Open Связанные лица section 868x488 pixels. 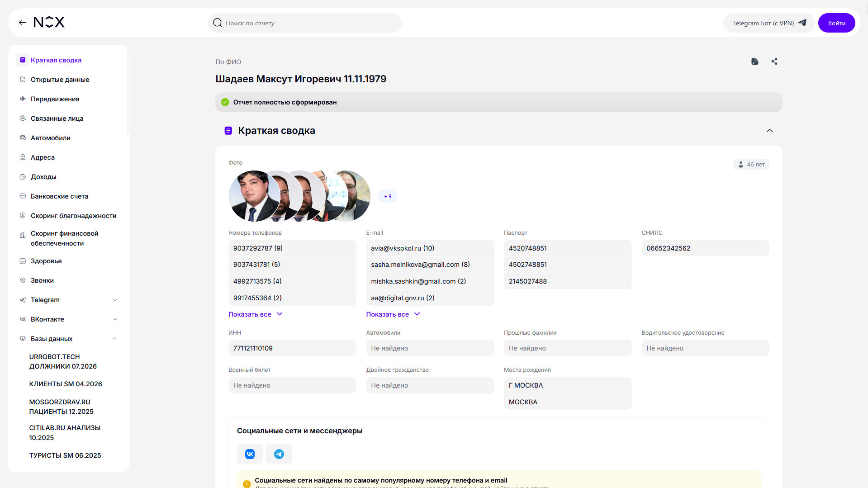(x=57, y=118)
